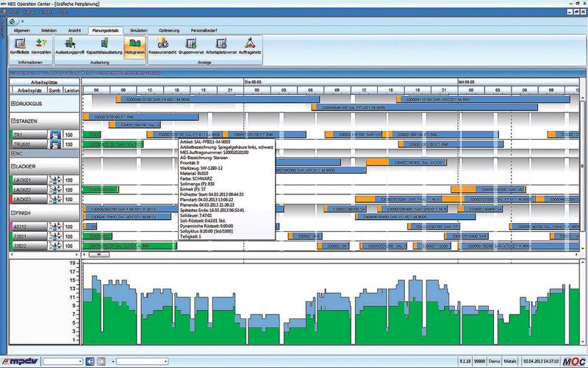588x368 pixels.
Task: Open the Optimierung ribbon tab
Action: tap(169, 30)
